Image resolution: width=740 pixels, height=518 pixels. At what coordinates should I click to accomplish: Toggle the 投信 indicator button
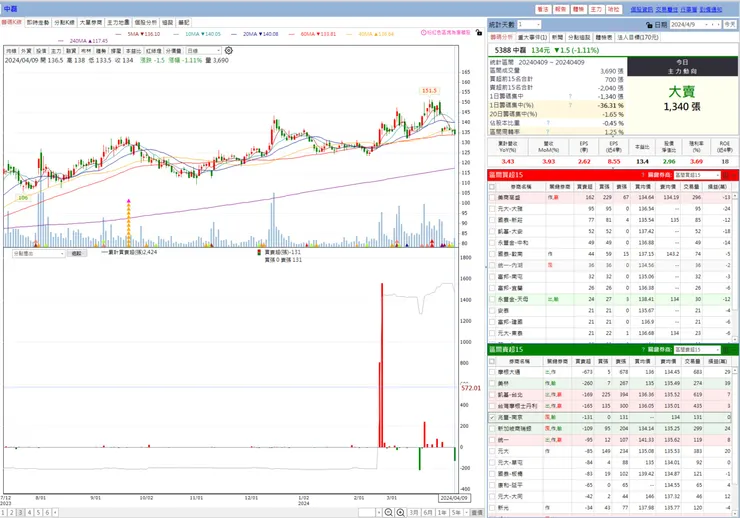tap(41, 50)
